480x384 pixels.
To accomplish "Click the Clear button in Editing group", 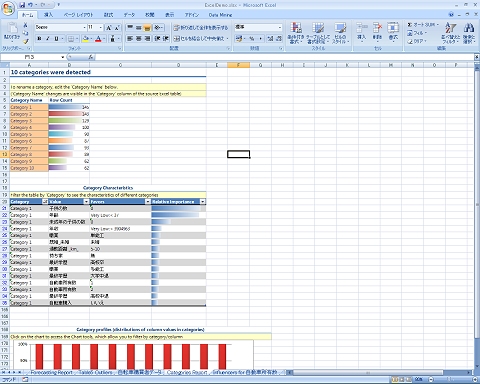I will (x=417, y=41).
